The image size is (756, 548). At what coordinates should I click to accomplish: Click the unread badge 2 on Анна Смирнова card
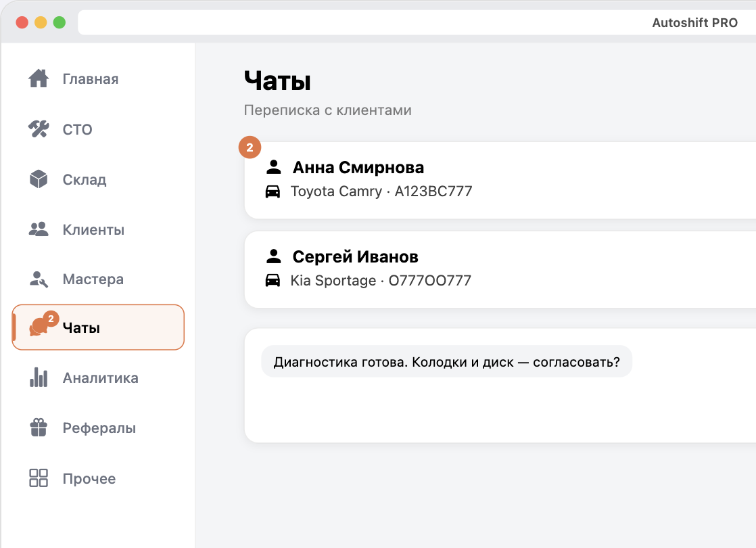tap(250, 147)
